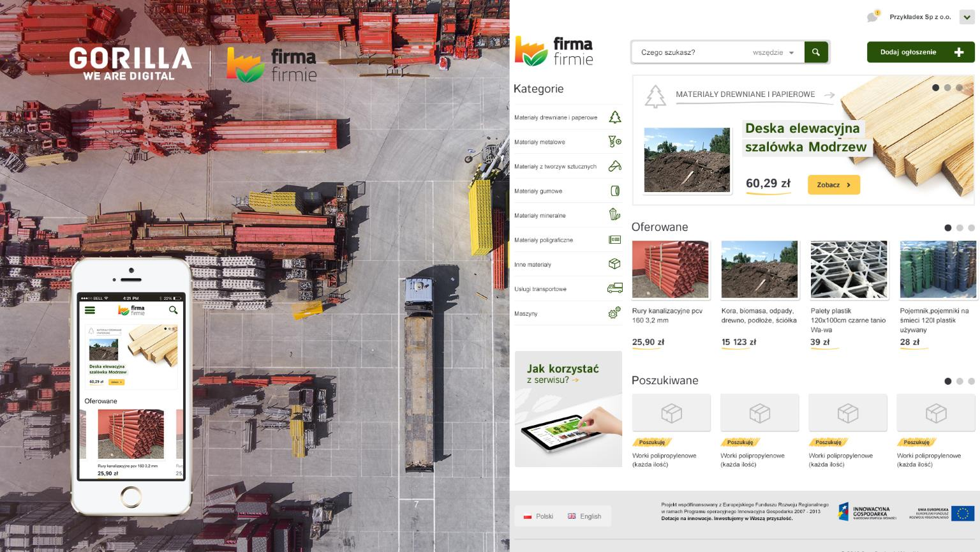Open the 'Pojemnik, pojemniki na śmieci' product thumbnail
980x552 pixels.
(939, 269)
